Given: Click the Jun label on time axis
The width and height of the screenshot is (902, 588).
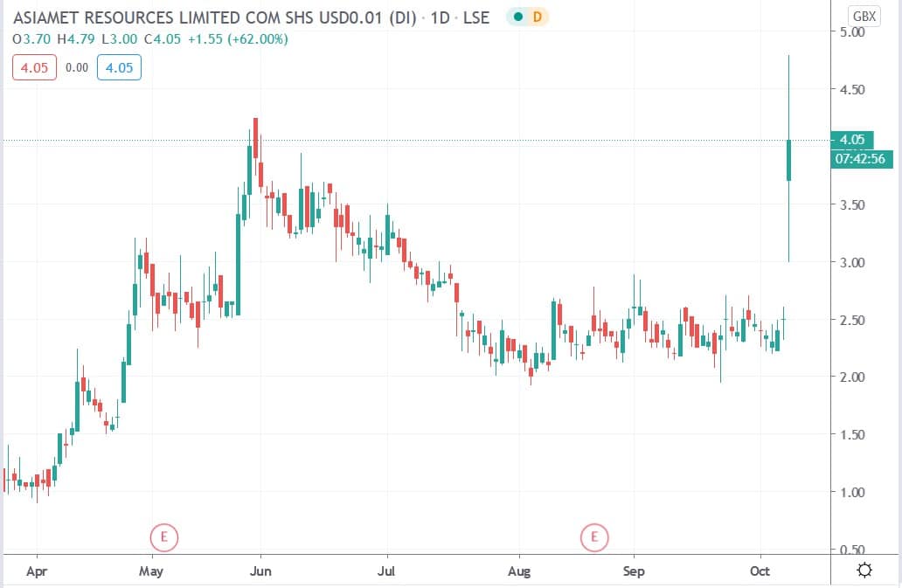Looking at the screenshot, I should point(260,571).
